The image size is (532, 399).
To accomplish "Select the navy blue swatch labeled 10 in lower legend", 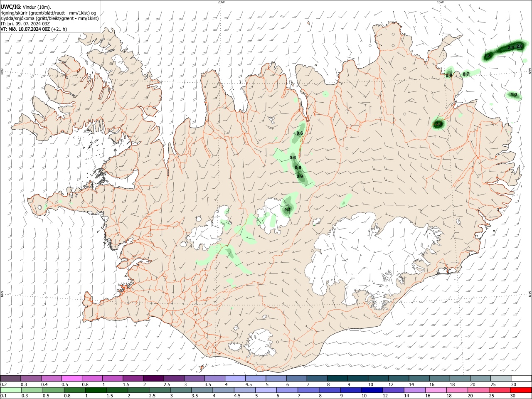I will (372, 390).
